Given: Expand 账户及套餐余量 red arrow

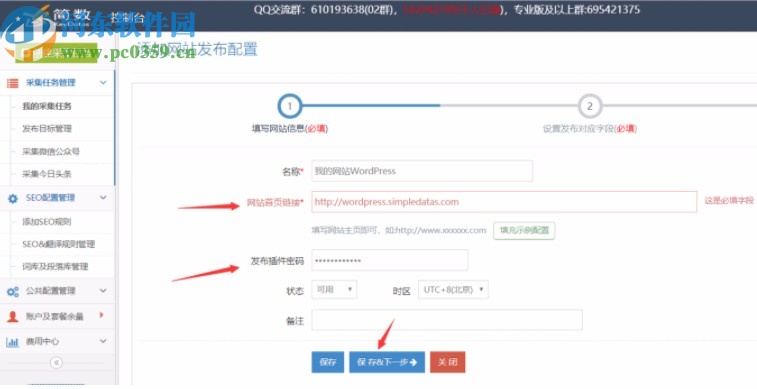Looking at the screenshot, I should coord(101,315).
